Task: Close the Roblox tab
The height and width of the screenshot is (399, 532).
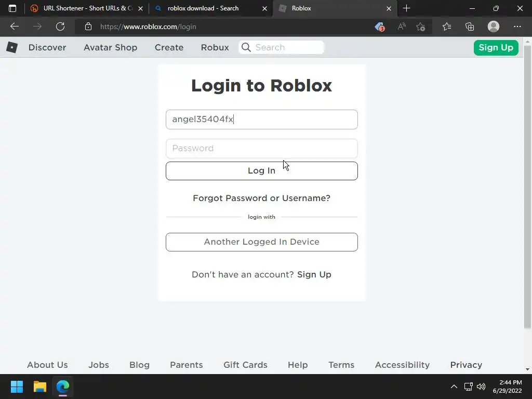Action: coord(389,8)
